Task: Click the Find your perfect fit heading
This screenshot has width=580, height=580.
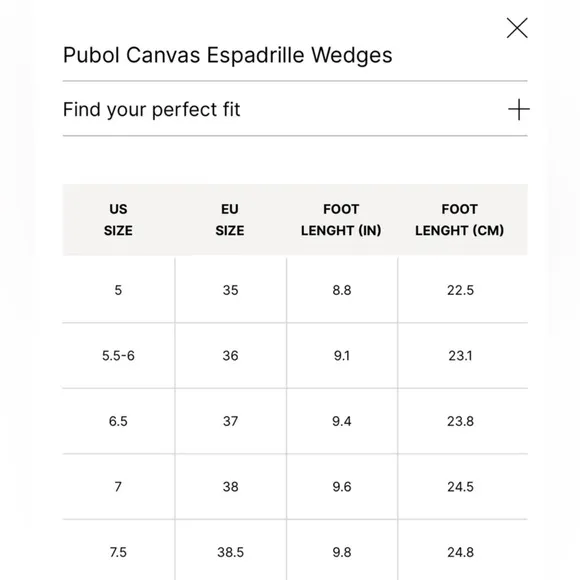Action: point(152,109)
